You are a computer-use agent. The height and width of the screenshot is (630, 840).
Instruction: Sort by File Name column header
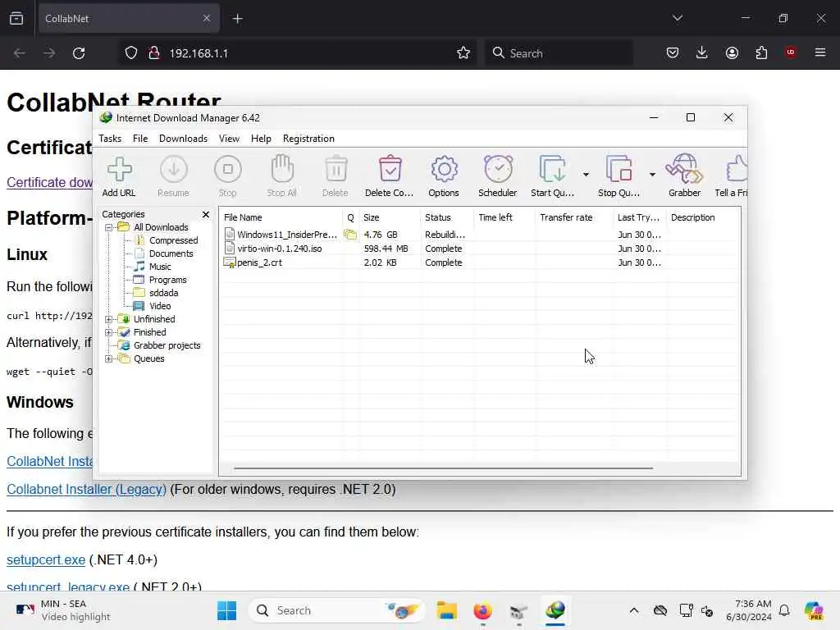281,217
